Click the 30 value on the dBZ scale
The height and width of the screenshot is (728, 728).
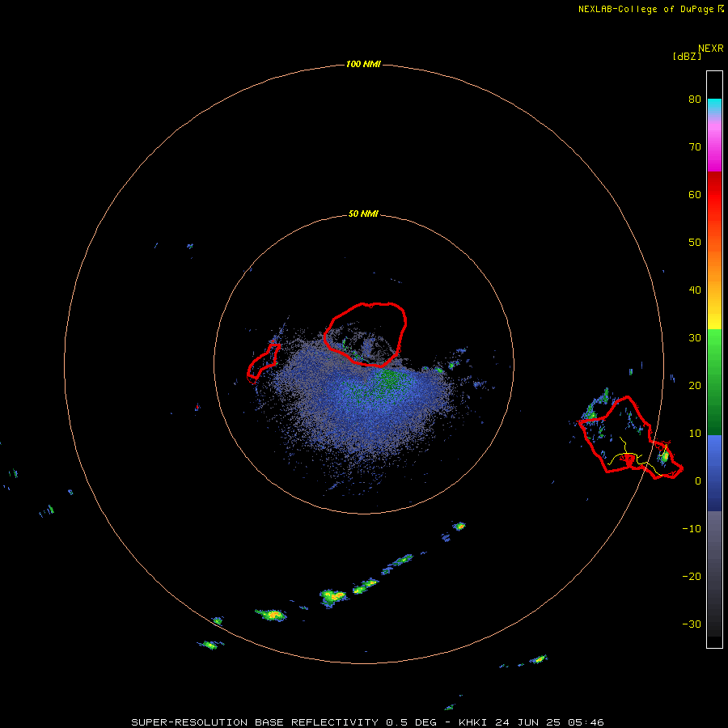[x=695, y=337]
